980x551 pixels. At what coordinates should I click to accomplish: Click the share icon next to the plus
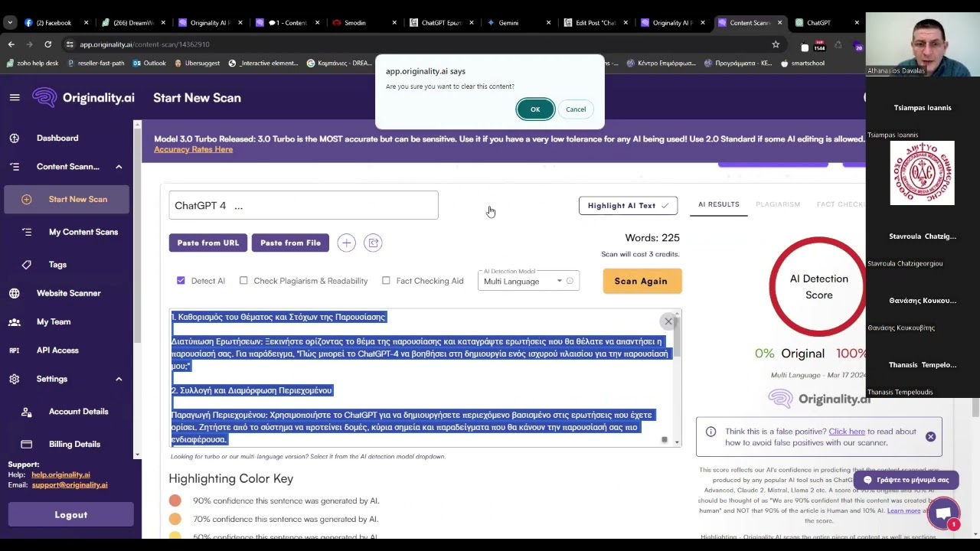tap(373, 243)
